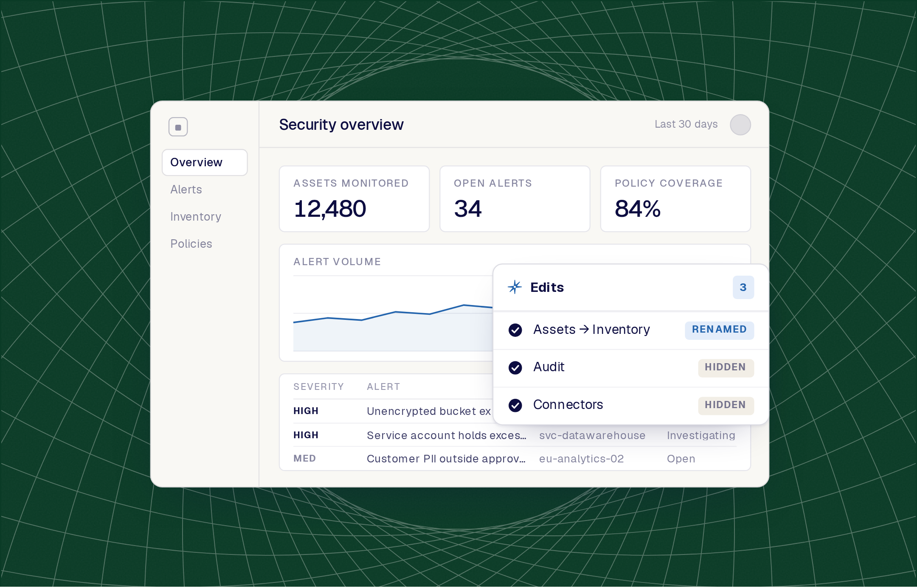The height and width of the screenshot is (588, 917).
Task: Click the 12,480 assets value
Action: [x=330, y=209]
